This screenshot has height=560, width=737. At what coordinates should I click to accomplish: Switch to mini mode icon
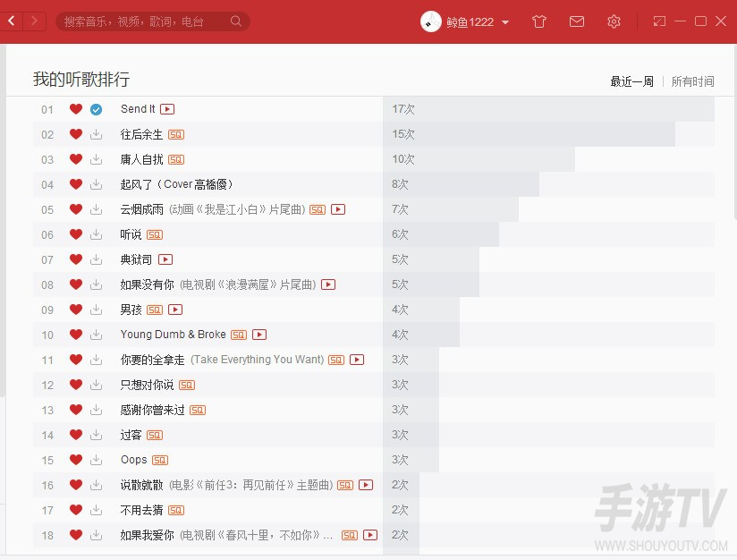659,21
